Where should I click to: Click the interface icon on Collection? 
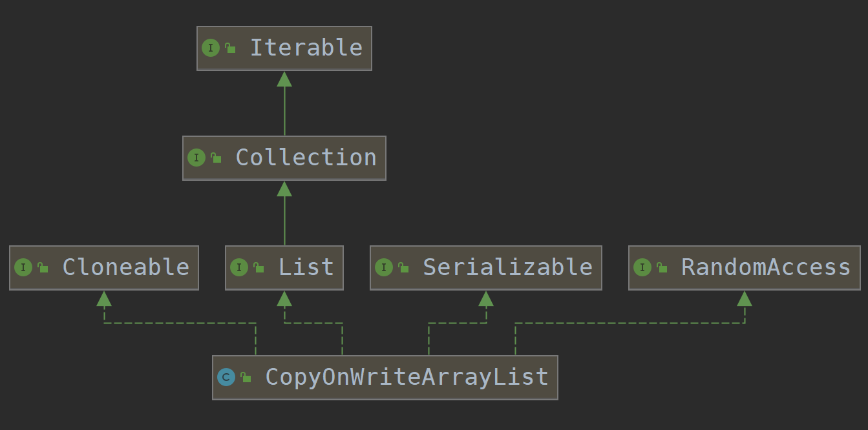point(196,158)
